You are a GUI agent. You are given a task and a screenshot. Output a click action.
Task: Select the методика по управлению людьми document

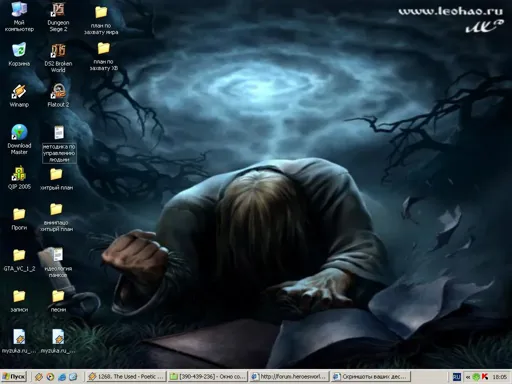point(59,144)
